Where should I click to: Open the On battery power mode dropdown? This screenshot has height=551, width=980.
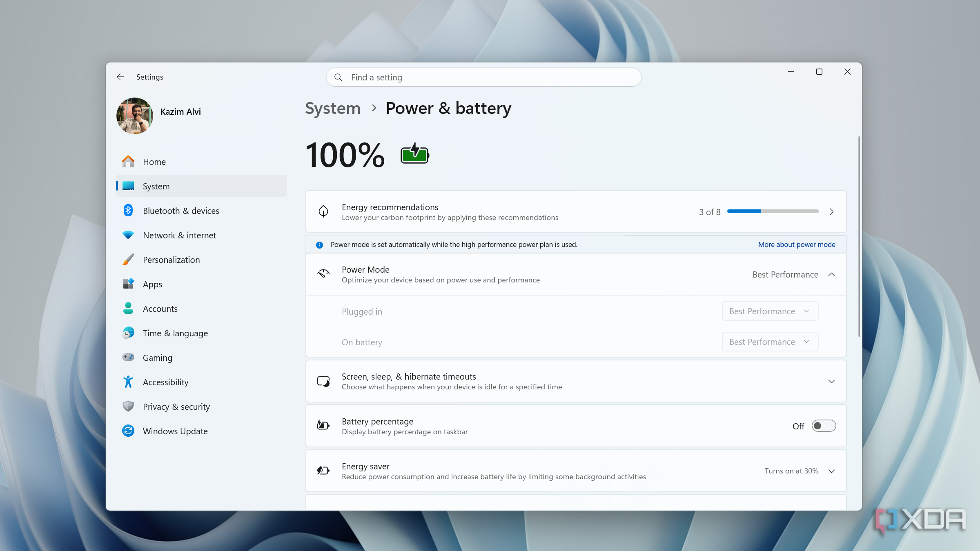pos(770,342)
